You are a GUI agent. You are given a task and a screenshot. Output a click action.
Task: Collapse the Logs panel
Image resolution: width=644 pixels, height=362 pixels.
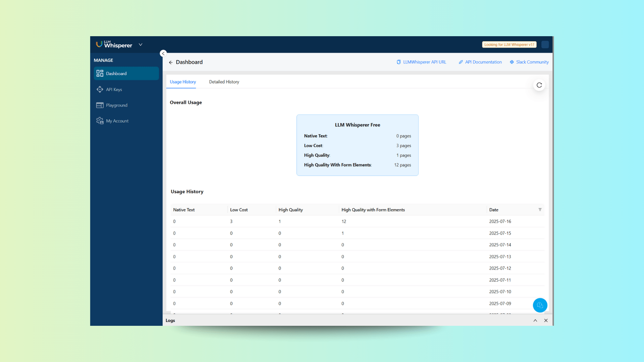(x=546, y=320)
